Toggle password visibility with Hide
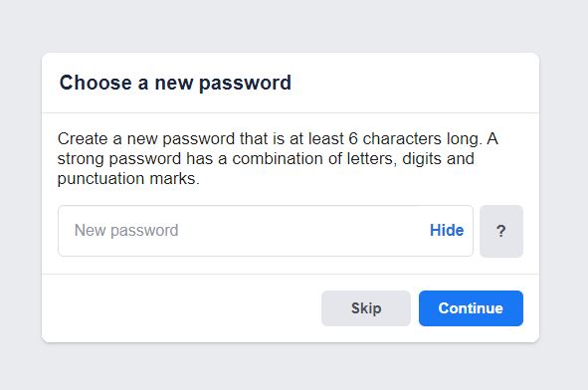Screen dimensions: 588x390 (x=447, y=230)
